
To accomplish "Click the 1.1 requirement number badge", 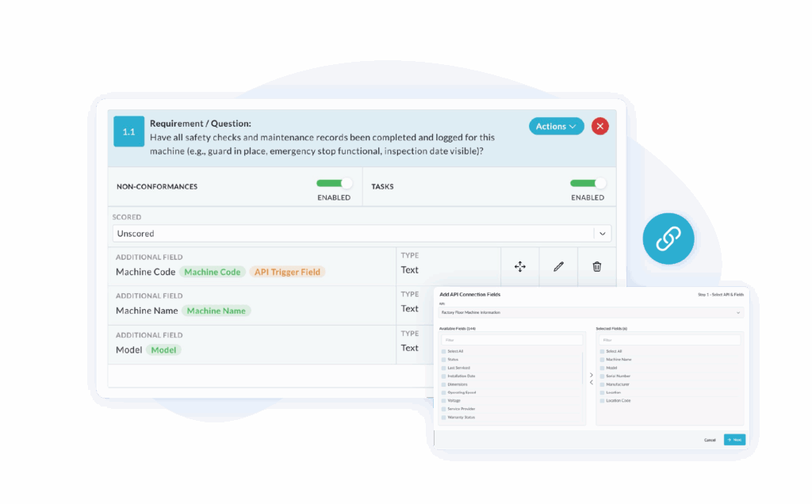I will [128, 132].
